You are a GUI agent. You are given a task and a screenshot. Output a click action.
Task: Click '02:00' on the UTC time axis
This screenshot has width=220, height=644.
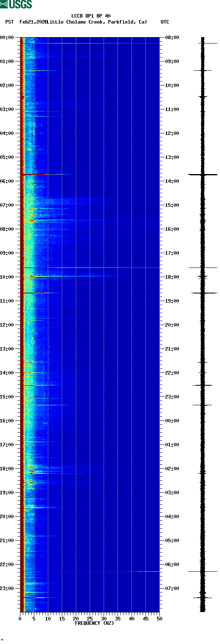tap(172, 469)
